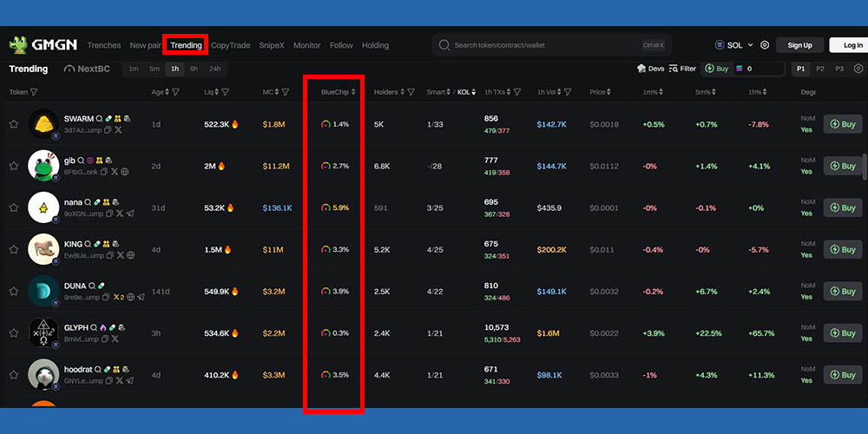Open the Filter icon in toolbar
The width and height of the screenshot is (868, 434).
(682, 69)
